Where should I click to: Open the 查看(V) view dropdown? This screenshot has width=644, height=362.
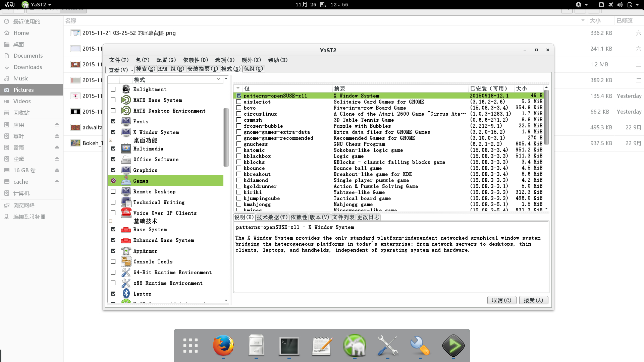(x=120, y=70)
